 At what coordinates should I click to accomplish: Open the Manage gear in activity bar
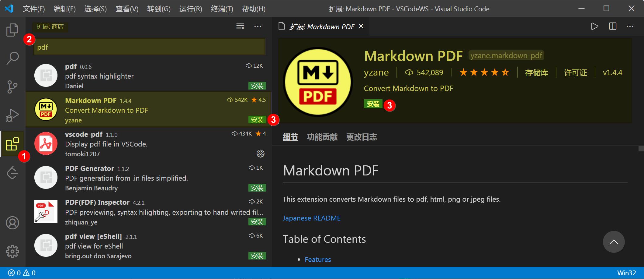[12, 252]
